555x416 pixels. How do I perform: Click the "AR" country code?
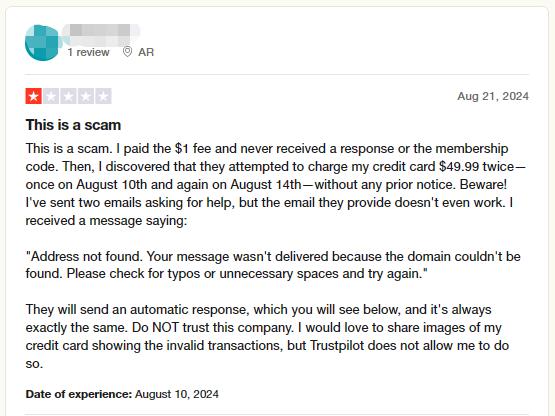click(x=146, y=52)
